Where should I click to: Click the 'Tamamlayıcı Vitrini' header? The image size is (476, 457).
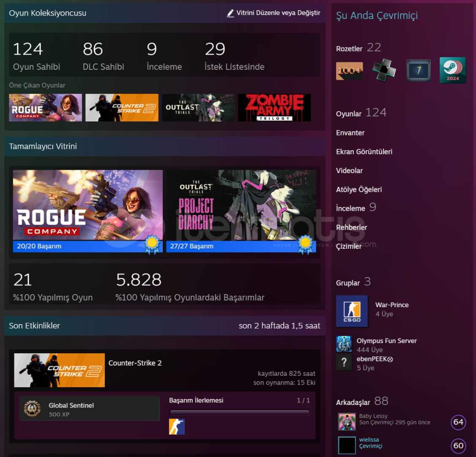point(43,146)
